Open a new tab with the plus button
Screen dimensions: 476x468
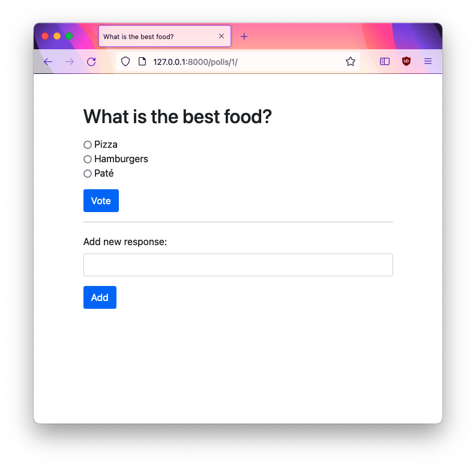[244, 37]
